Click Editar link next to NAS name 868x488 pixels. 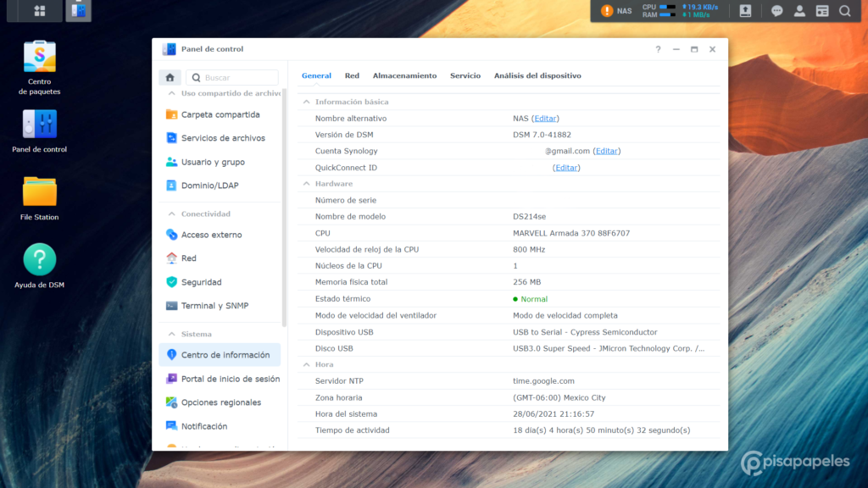(x=545, y=119)
